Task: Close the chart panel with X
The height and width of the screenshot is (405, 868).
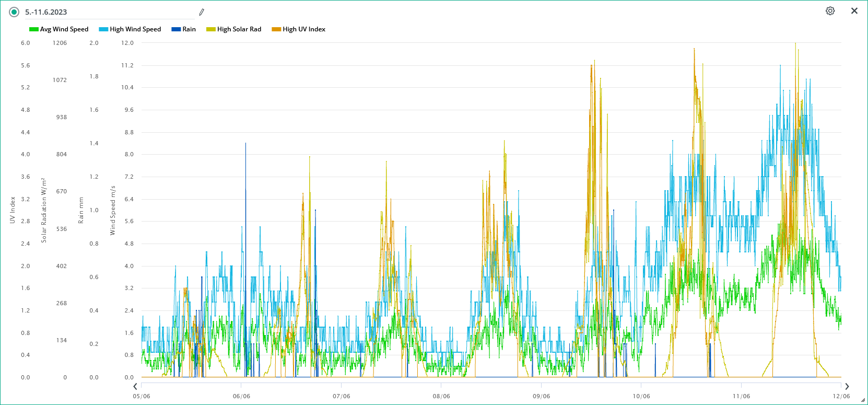Action: tap(854, 11)
